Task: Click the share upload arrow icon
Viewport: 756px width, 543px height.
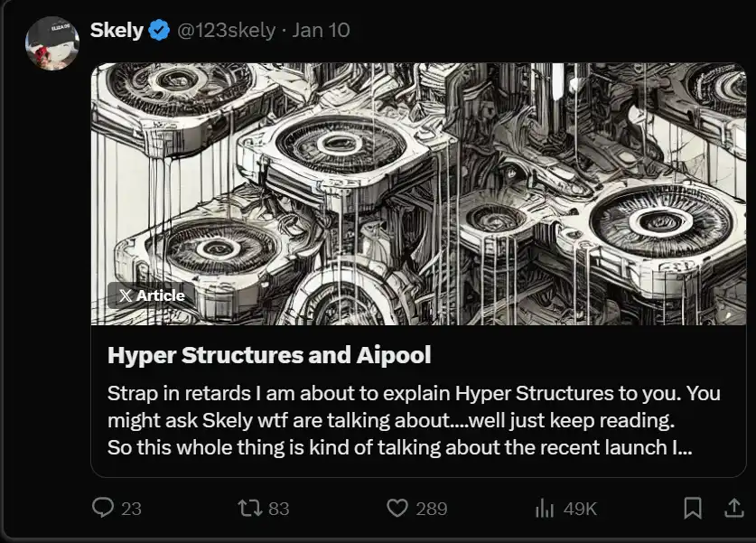Action: (x=734, y=509)
